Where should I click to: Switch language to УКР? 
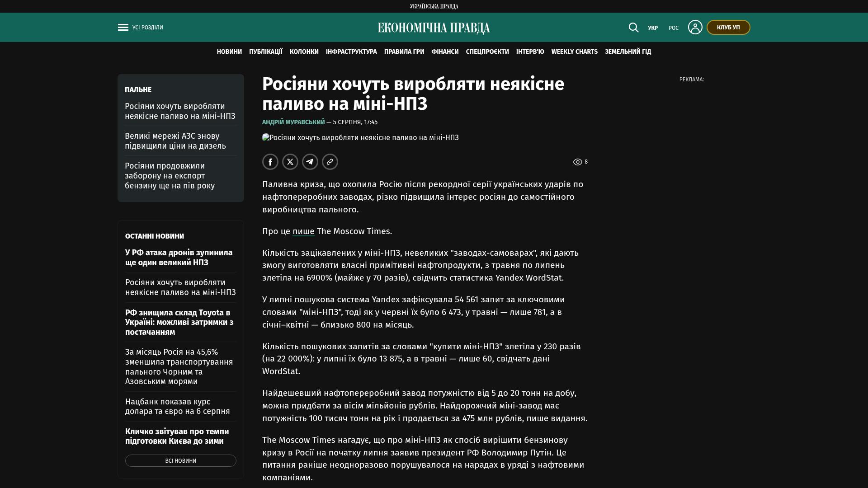(653, 28)
